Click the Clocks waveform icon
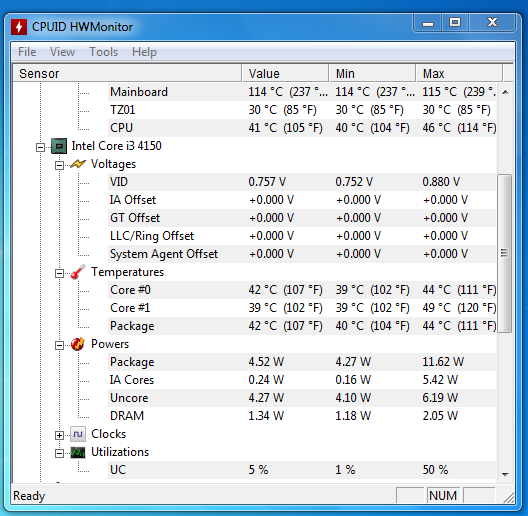The image size is (528, 516). point(78,434)
